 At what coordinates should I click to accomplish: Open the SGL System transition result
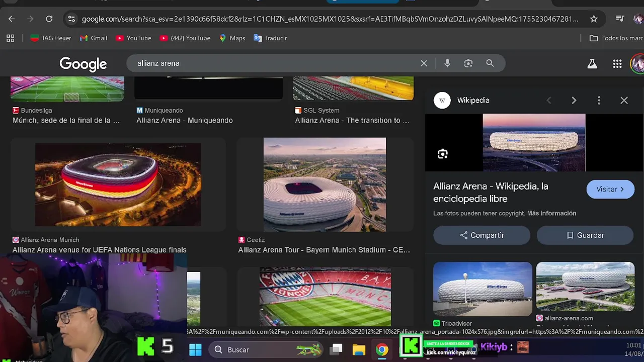click(352, 120)
